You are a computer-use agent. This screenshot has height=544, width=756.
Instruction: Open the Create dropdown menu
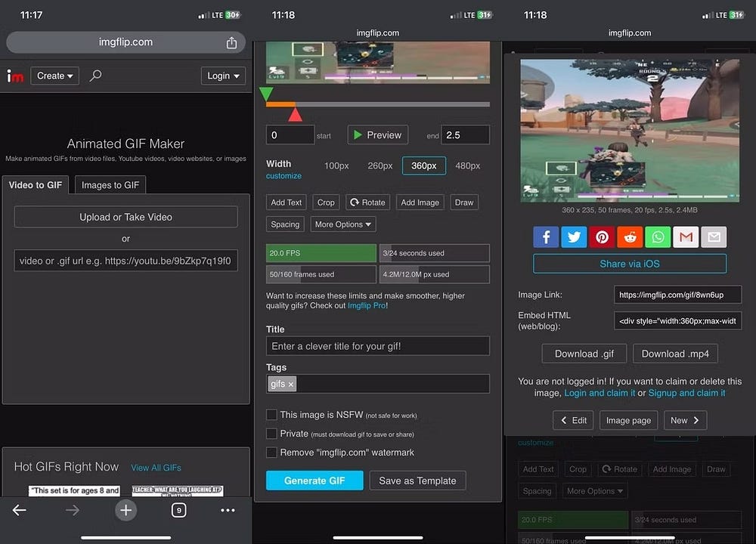[54, 76]
